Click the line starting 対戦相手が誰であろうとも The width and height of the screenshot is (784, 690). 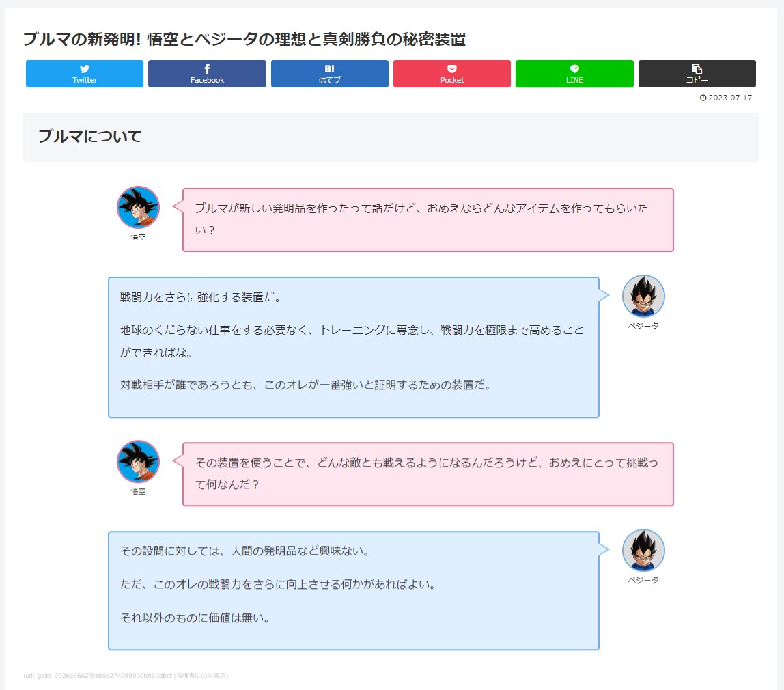[x=307, y=385]
